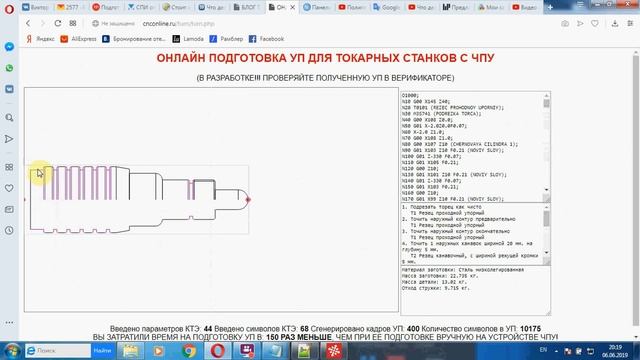Open File Explorer from the taskbar
The height and width of the screenshot is (360, 640).
pos(131,351)
